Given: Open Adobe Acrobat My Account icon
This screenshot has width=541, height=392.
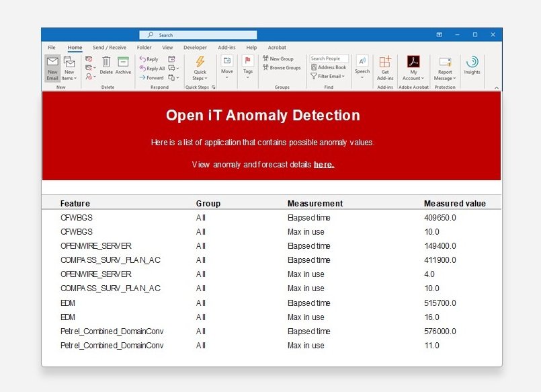Looking at the screenshot, I should 413,61.
